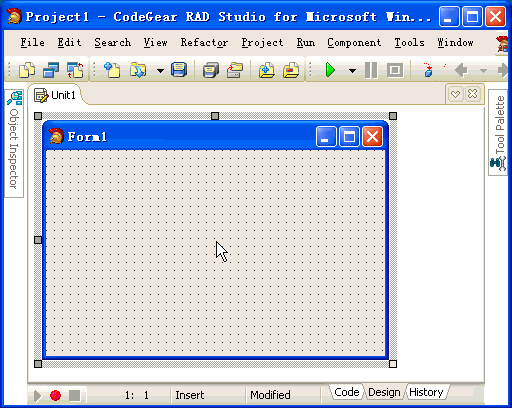The width and height of the screenshot is (512, 408).
Task: Click the Trace Into debug icon
Action: 428,70
